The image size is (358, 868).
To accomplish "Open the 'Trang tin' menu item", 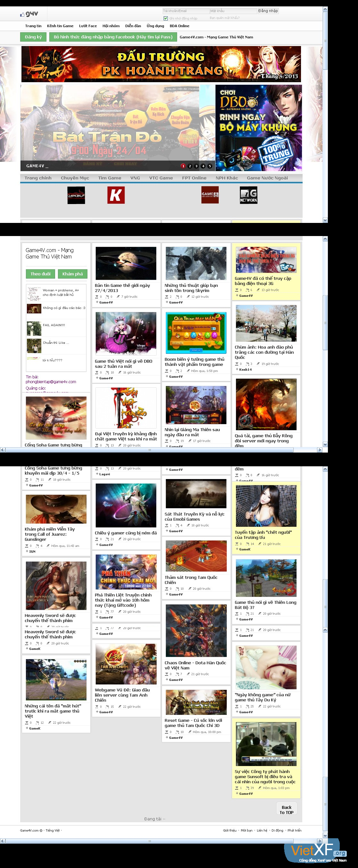I will coord(33,26).
